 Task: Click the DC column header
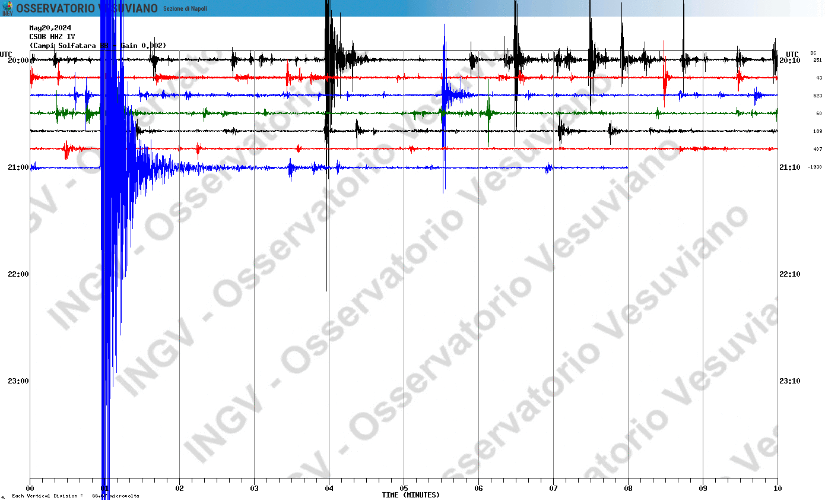(x=813, y=53)
